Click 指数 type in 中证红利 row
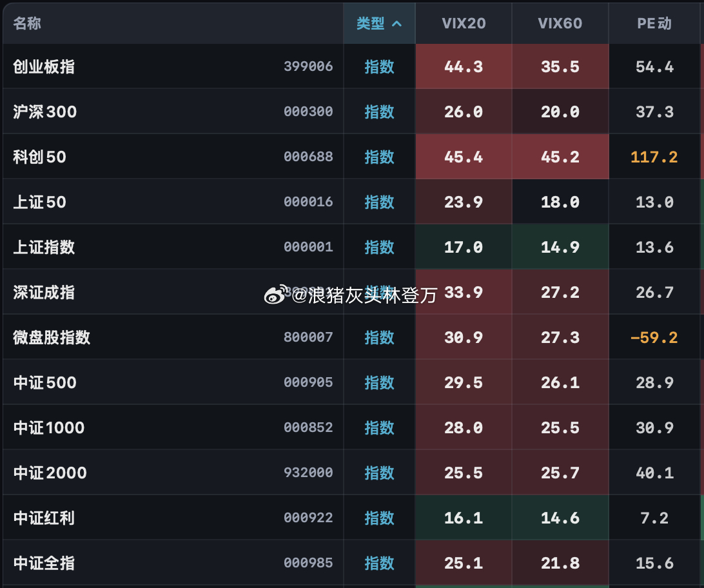Image resolution: width=704 pixels, height=588 pixels. pos(379,518)
